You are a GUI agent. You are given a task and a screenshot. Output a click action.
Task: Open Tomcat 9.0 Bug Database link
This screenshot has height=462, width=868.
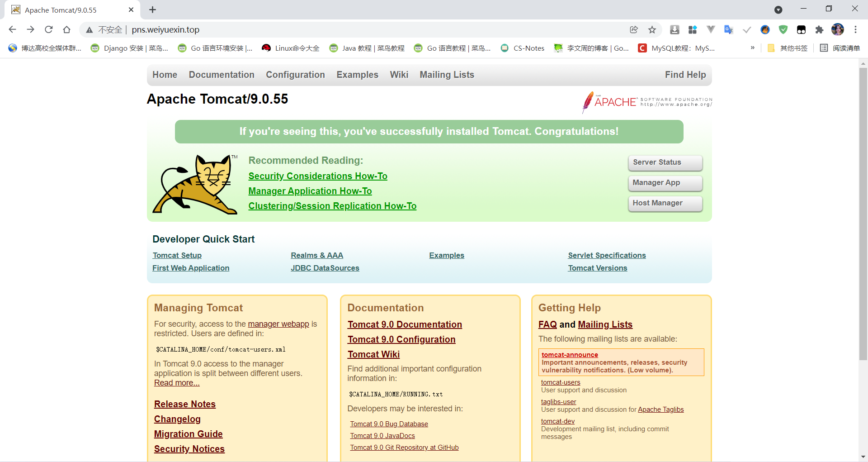coord(389,424)
